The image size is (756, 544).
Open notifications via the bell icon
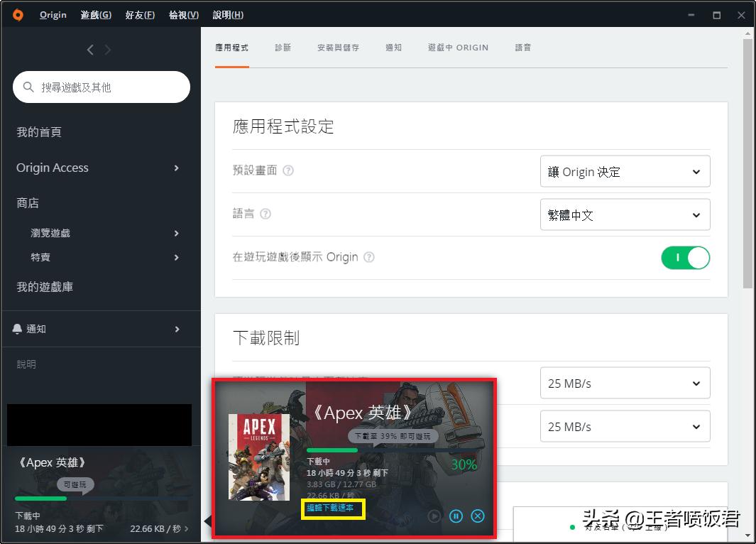coord(18,328)
